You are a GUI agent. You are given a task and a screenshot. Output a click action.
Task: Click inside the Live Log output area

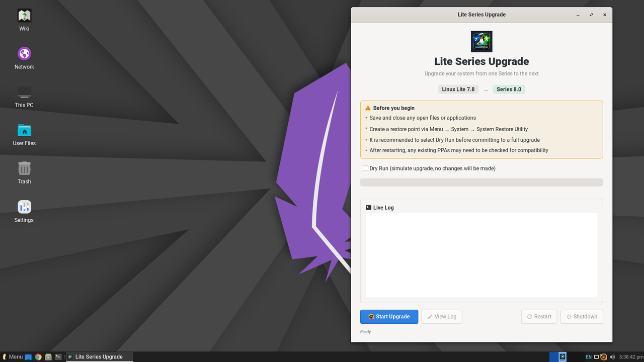tap(481, 255)
